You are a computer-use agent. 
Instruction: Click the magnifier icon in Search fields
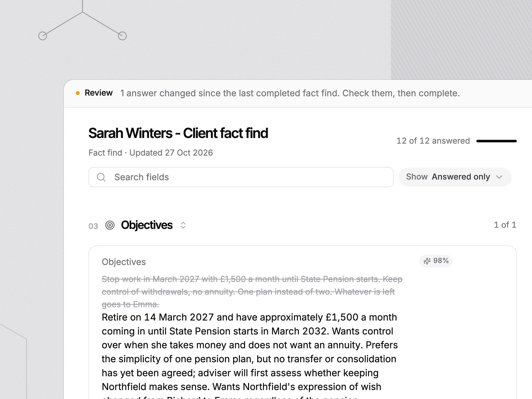coord(101,177)
